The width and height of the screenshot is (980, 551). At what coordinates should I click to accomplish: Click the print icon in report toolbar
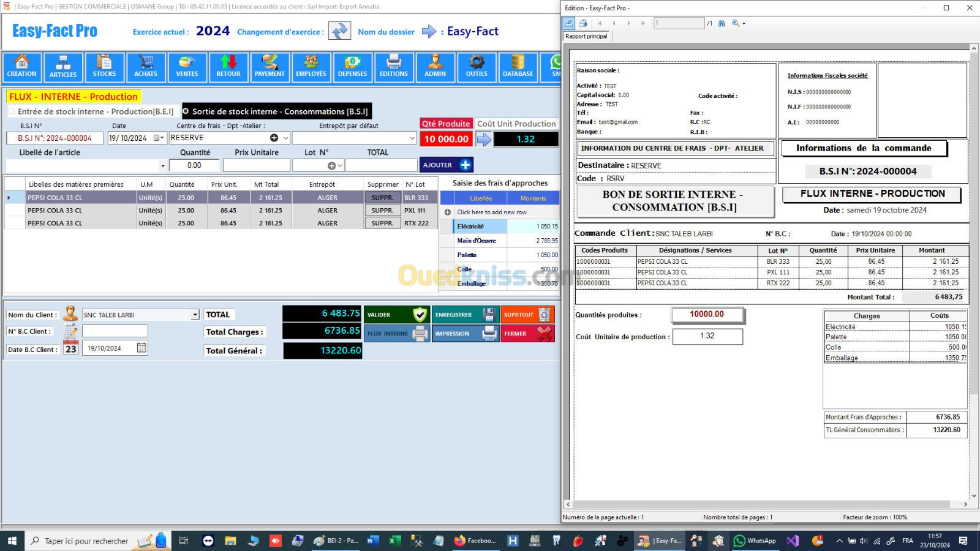point(583,23)
